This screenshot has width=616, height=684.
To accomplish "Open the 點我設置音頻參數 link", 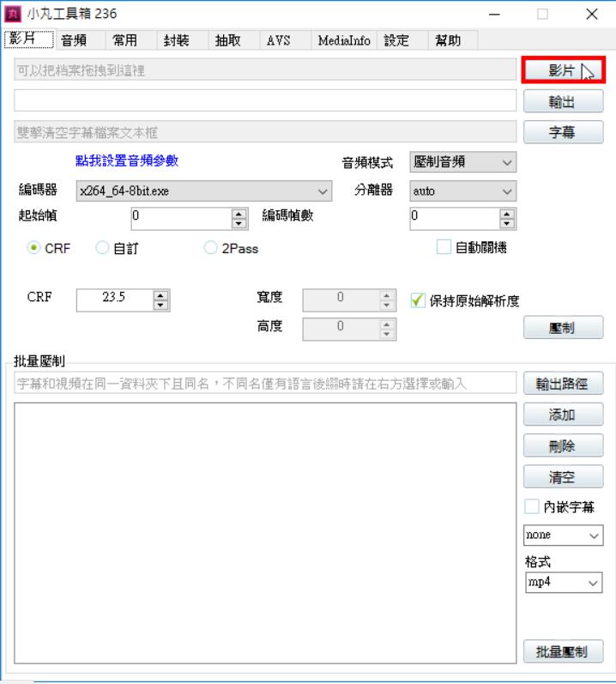I will 127,160.
